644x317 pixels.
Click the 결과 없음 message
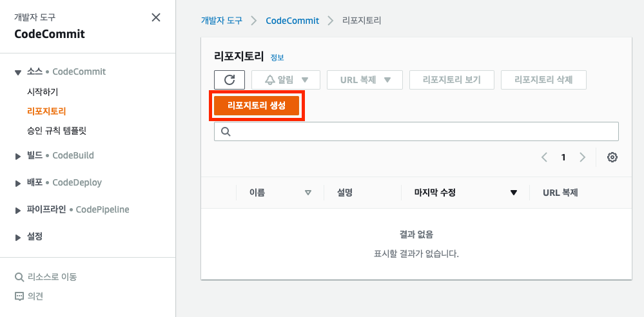point(416,235)
